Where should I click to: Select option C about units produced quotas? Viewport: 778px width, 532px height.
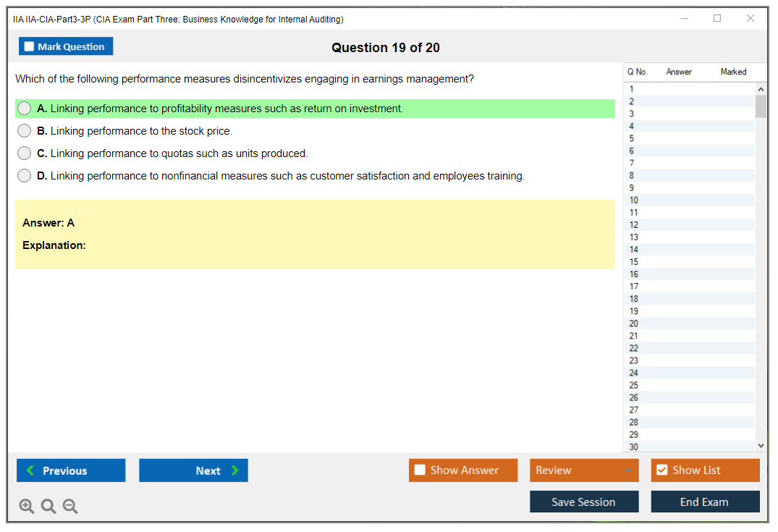coord(25,153)
